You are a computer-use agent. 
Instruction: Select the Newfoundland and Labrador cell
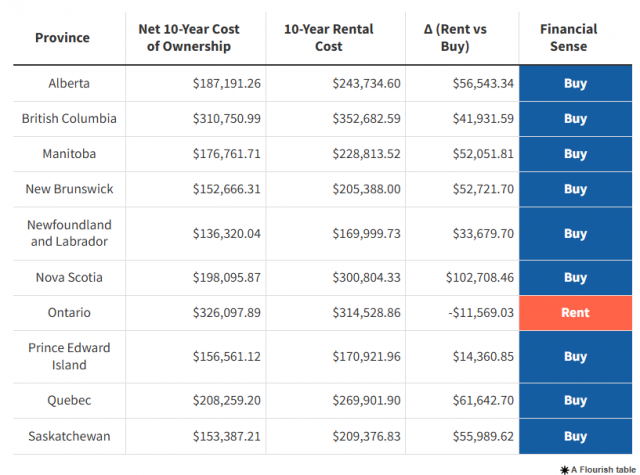(x=69, y=233)
